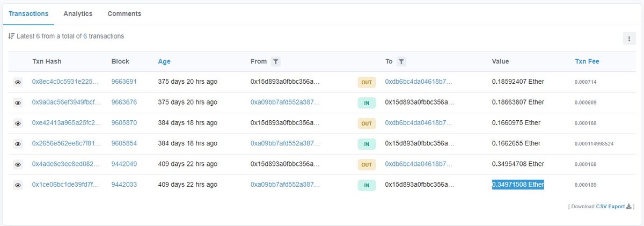Preview transaction 0x2656e562ee8c7f81 with eye icon
644x226 pixels.
click(x=18, y=144)
